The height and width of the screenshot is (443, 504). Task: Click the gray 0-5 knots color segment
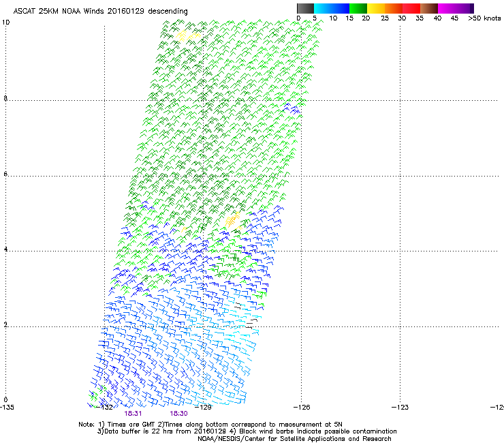click(x=305, y=8)
